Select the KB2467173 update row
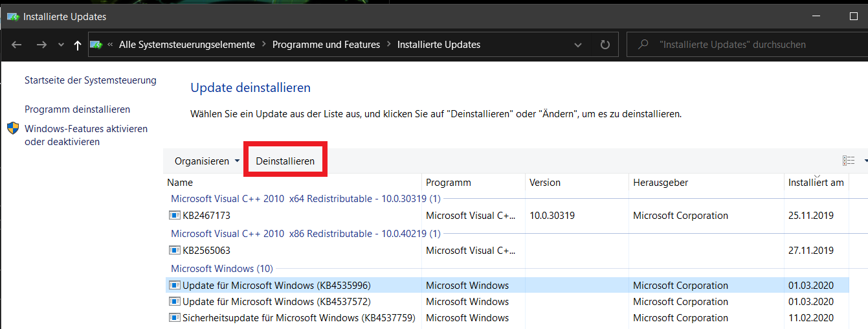The image size is (868, 329). (x=507, y=216)
